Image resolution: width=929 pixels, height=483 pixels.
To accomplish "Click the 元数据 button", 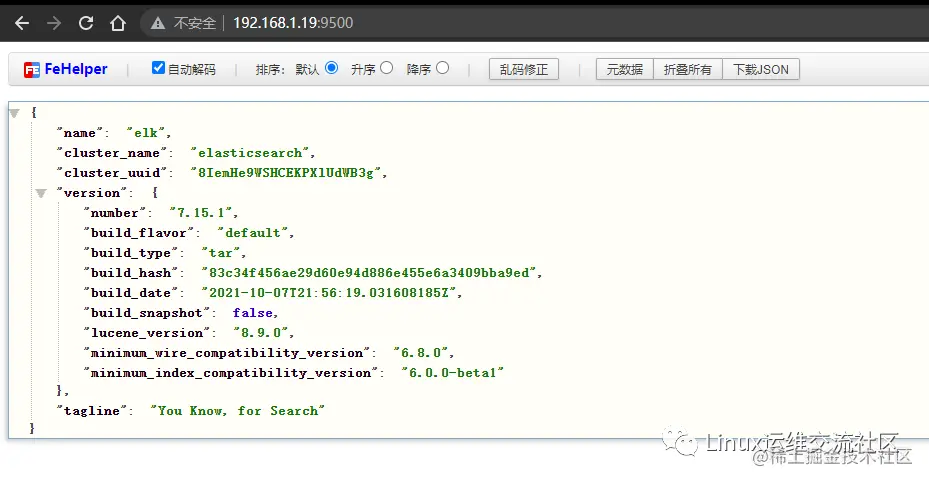I will click(x=624, y=69).
